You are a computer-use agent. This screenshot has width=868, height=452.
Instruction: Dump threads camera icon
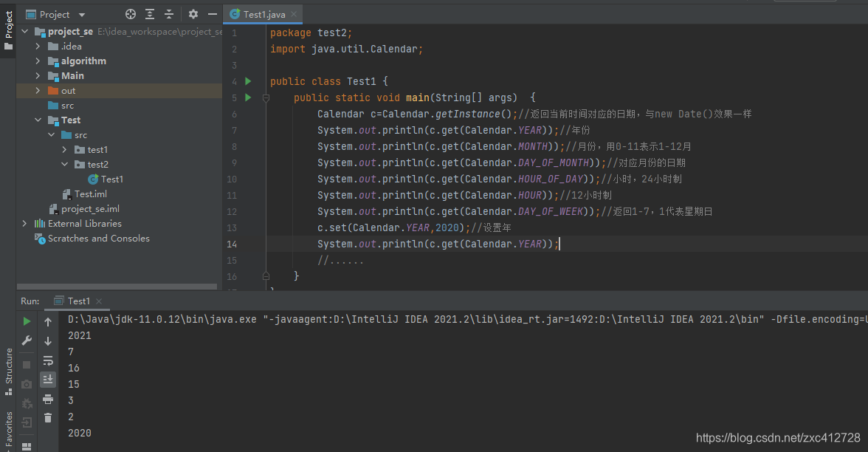point(27,384)
